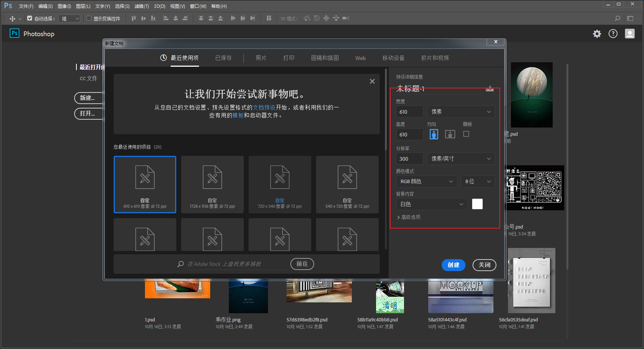
Task: Toggle the 画板 artboard checkbox
Action: 466,134
